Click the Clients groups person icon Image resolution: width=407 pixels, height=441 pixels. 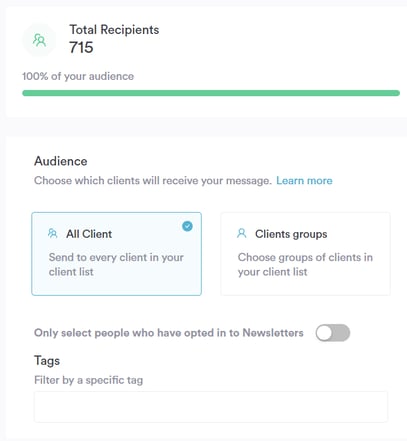[242, 233]
